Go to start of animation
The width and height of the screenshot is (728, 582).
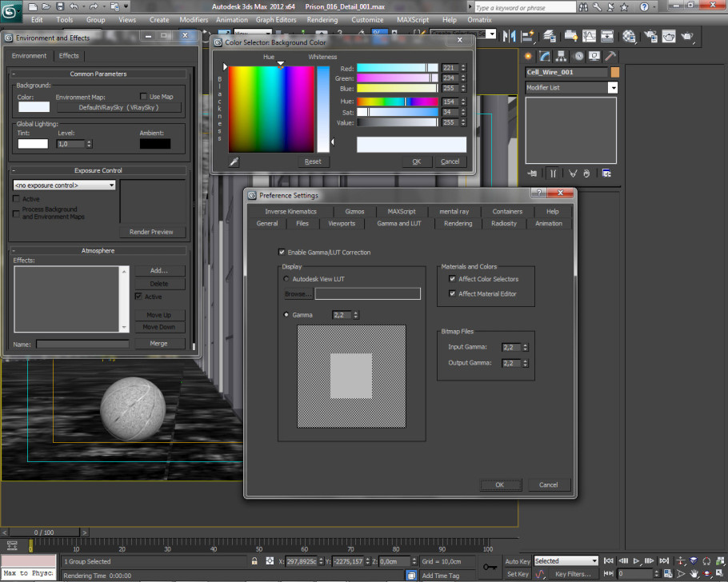click(609, 561)
